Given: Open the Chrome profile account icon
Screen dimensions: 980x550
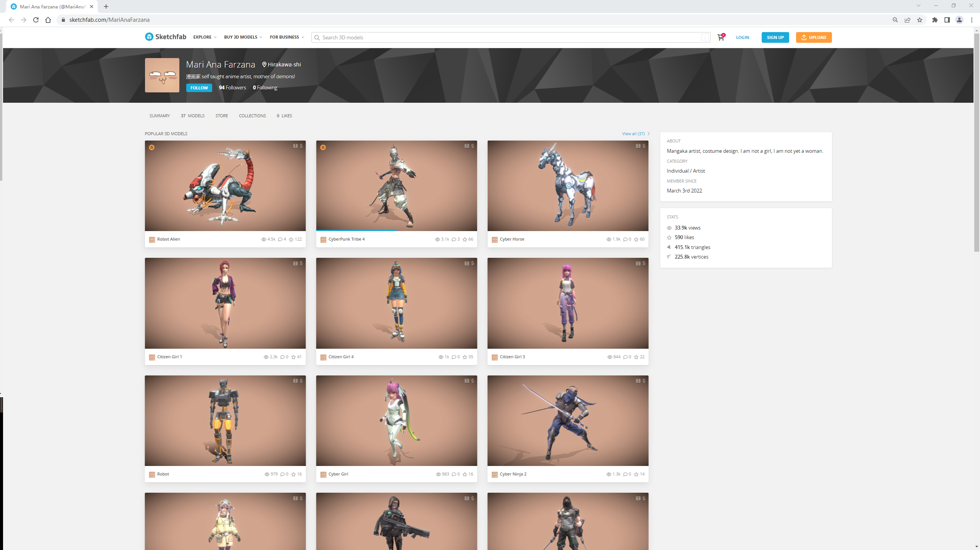Looking at the screenshot, I should pyautogui.click(x=959, y=20).
